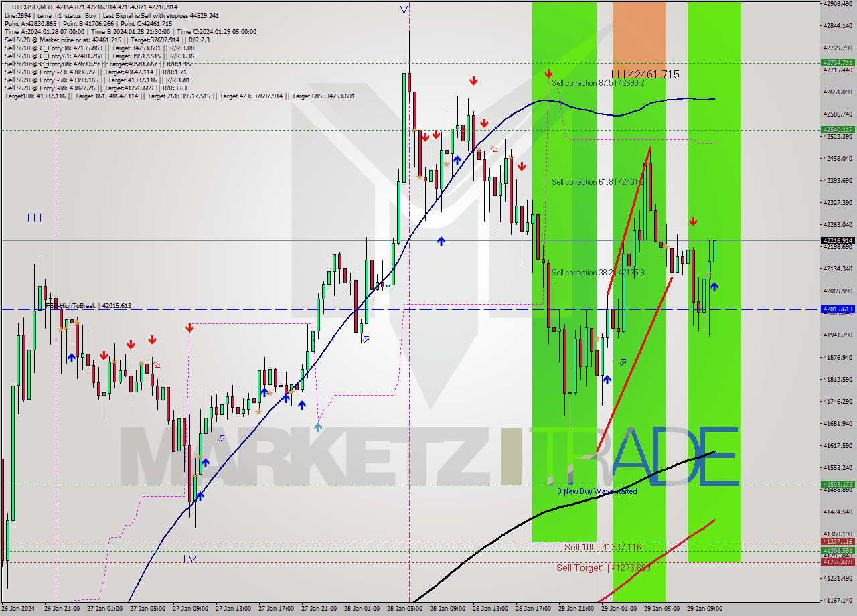Click the blue 'V' wave marker at the top
Viewport: 857px width, 616px height.
[403, 9]
